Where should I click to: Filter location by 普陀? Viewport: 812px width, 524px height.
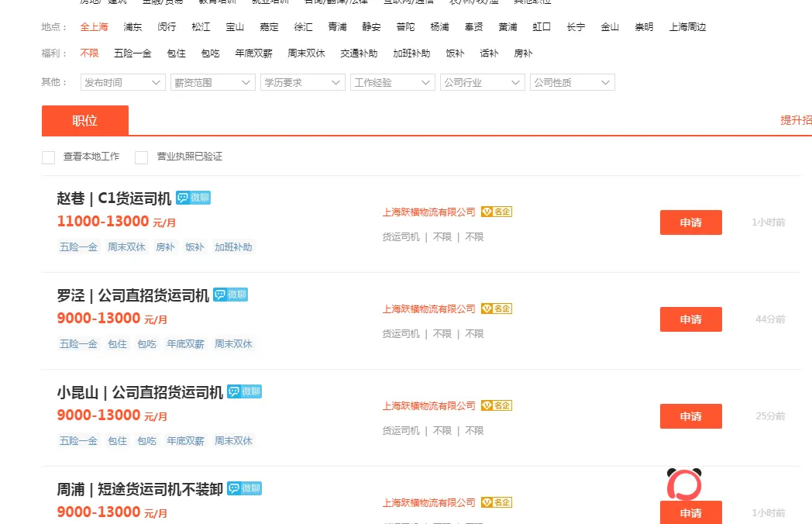pos(405,27)
